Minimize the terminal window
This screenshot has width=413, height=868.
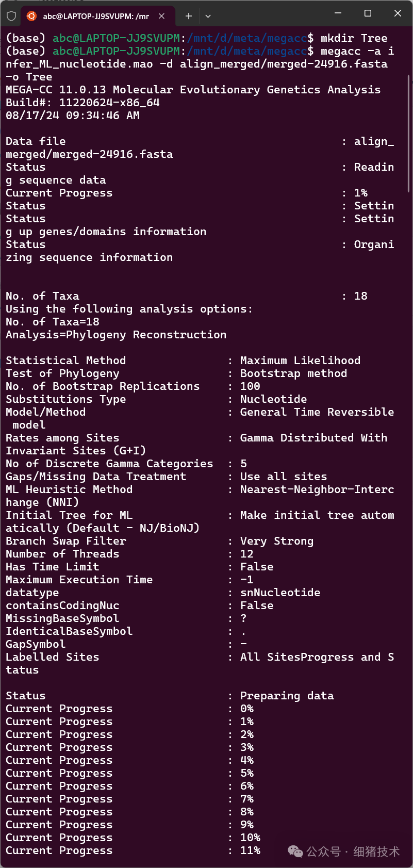point(338,13)
